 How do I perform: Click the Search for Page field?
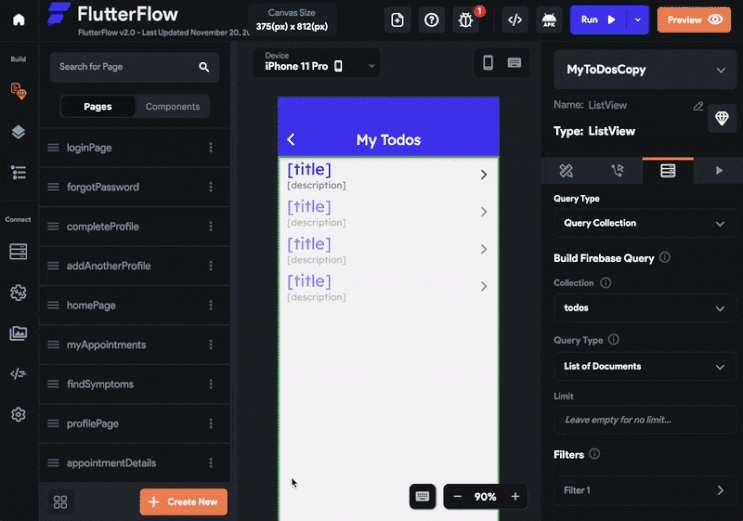(x=135, y=67)
